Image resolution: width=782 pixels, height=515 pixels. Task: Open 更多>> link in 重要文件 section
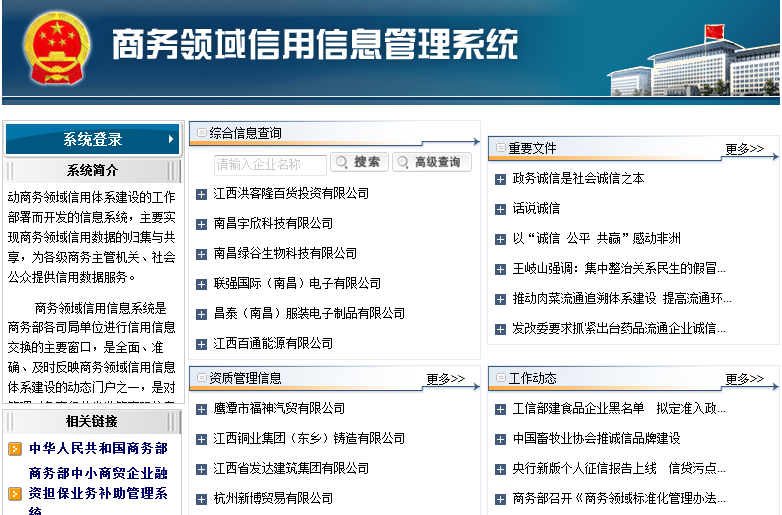(x=744, y=149)
